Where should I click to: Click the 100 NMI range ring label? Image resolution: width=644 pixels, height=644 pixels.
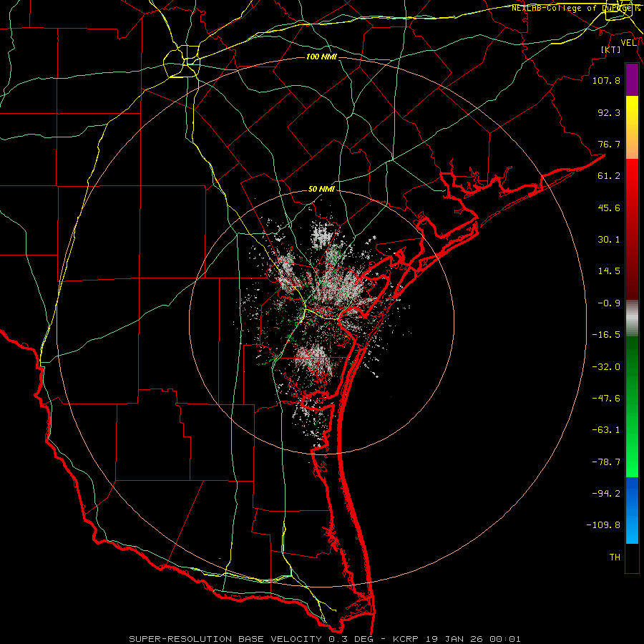(321, 57)
